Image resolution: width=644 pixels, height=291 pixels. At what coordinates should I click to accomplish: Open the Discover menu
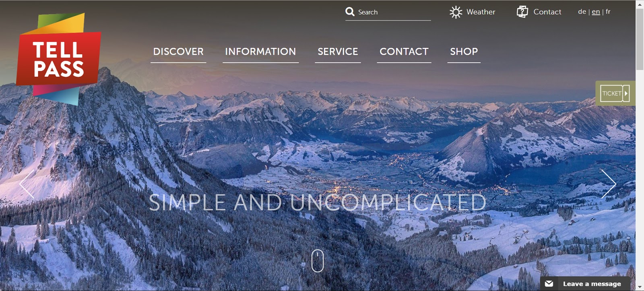click(178, 52)
